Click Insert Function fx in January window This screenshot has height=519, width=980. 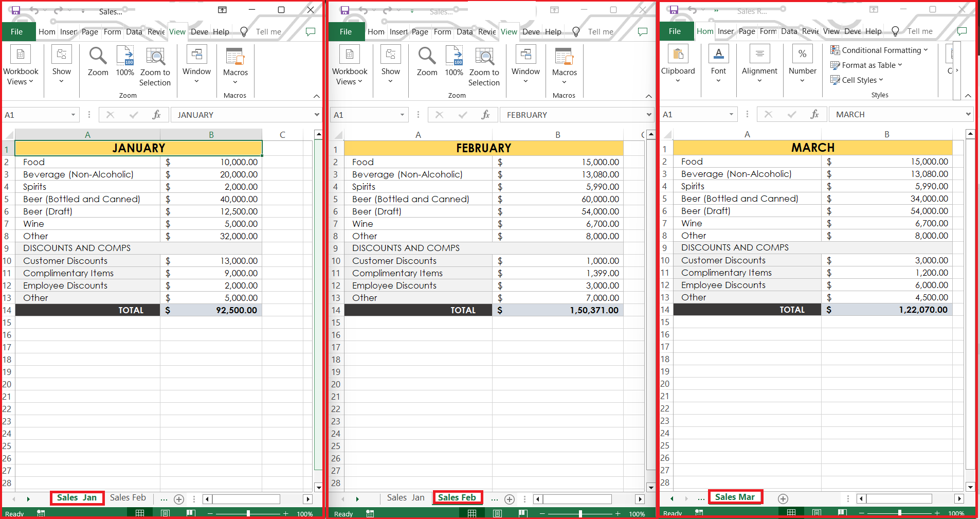pyautogui.click(x=156, y=115)
